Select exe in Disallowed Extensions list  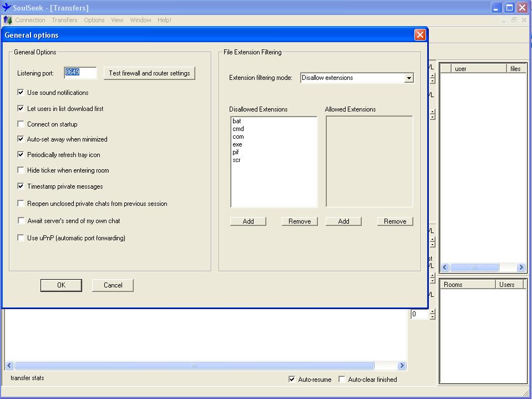[237, 144]
